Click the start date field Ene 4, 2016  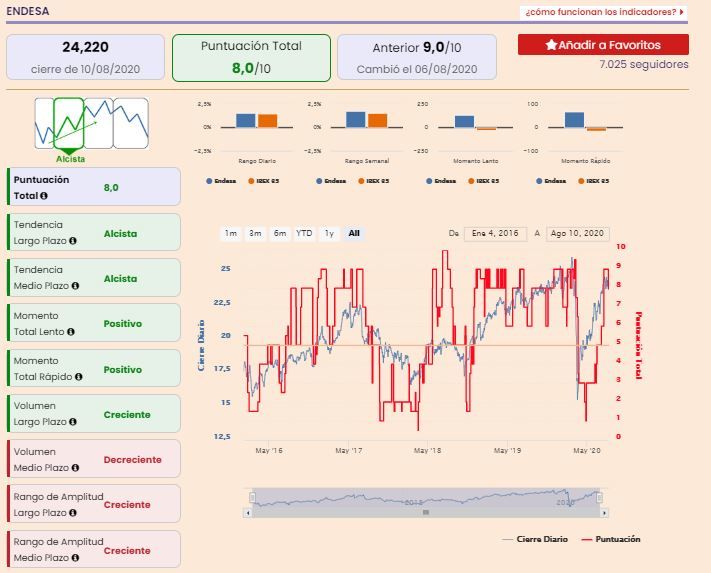click(x=495, y=234)
